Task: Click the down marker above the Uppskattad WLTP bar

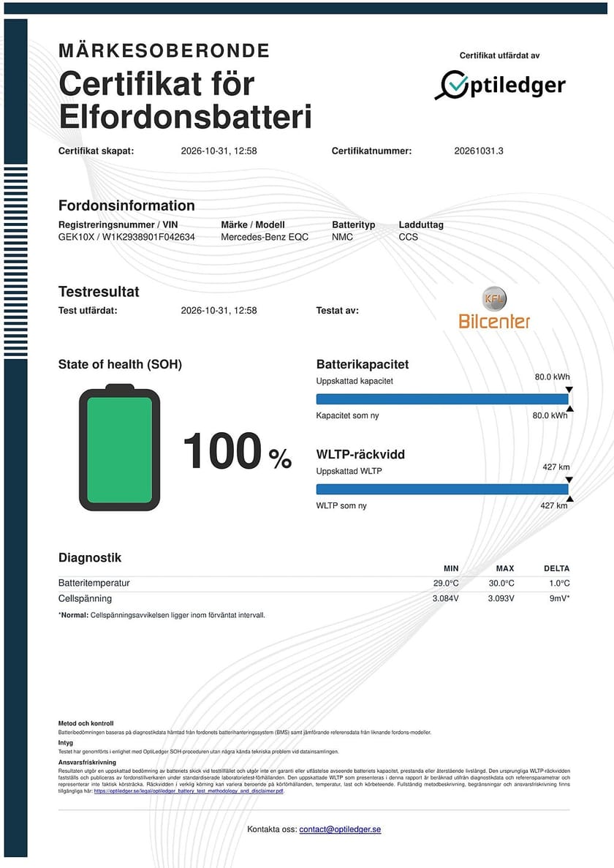Action: [x=569, y=480]
